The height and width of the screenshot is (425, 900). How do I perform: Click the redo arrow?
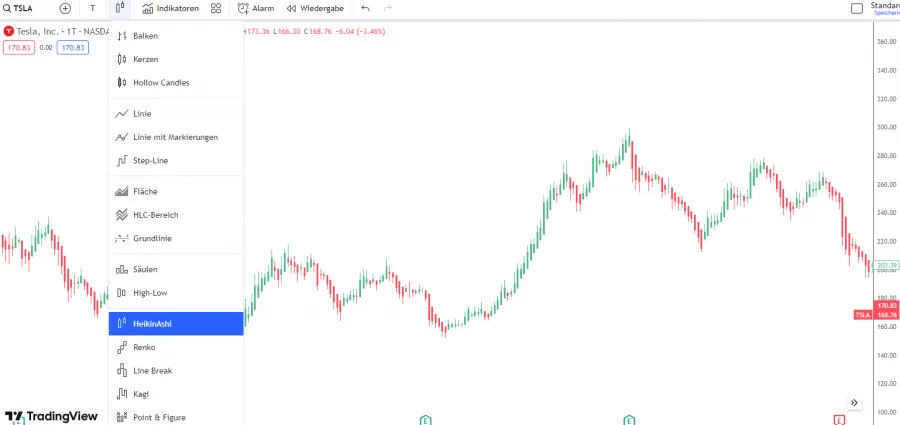[387, 9]
